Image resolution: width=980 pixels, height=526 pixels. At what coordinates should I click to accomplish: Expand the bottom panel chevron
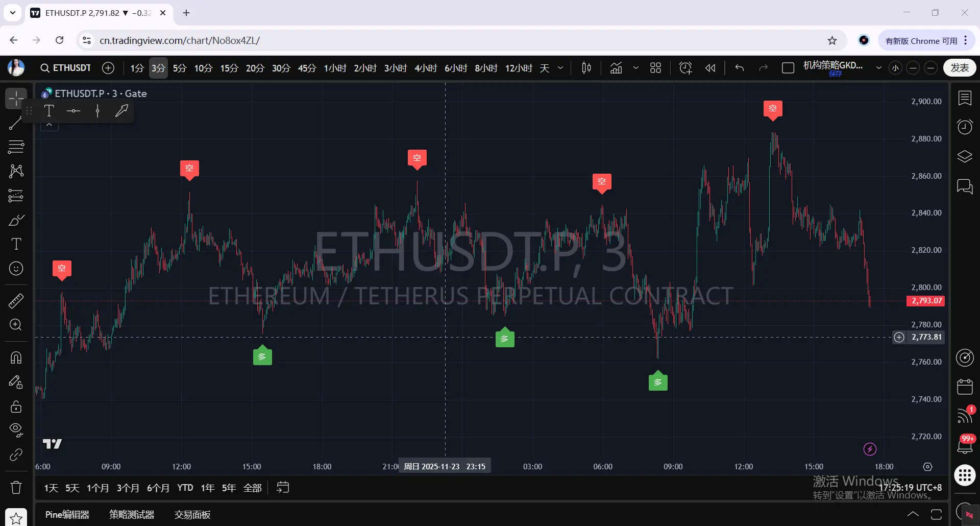(913, 514)
